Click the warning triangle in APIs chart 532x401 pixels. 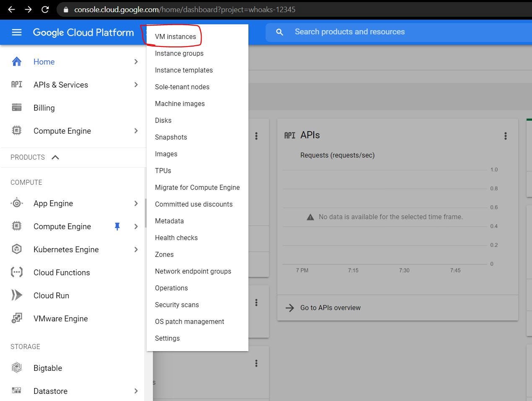310,217
